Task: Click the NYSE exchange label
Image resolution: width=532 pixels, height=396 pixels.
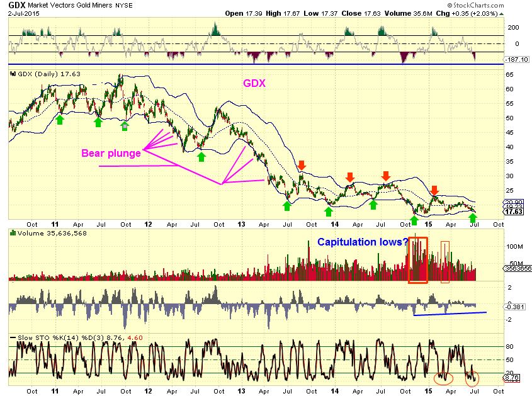Action: pos(124,6)
